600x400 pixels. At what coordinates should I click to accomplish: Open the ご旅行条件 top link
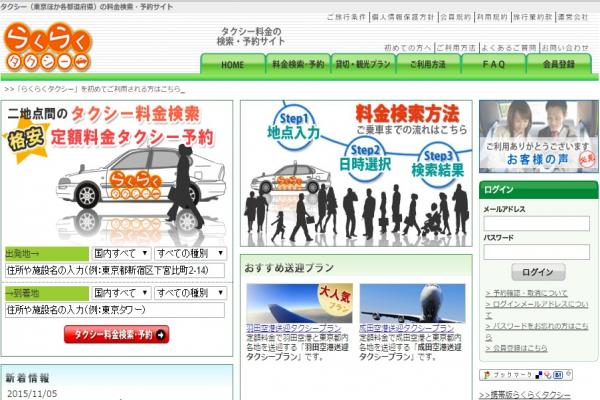tap(347, 17)
